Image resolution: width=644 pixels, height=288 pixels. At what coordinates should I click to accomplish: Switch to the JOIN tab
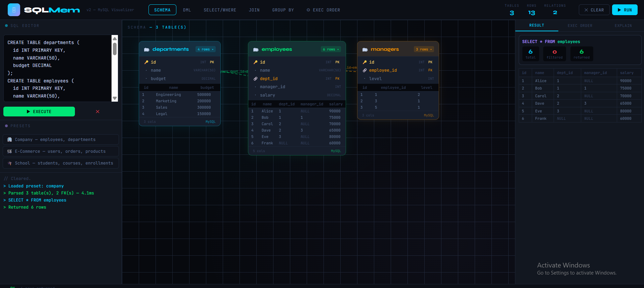click(254, 10)
